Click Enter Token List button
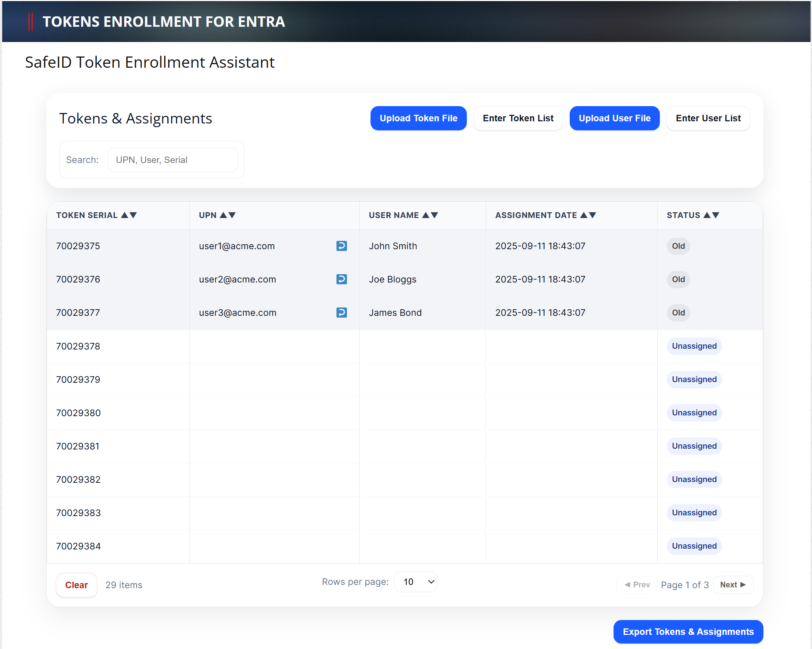Screen dimensions: 812x649 tap(518, 118)
